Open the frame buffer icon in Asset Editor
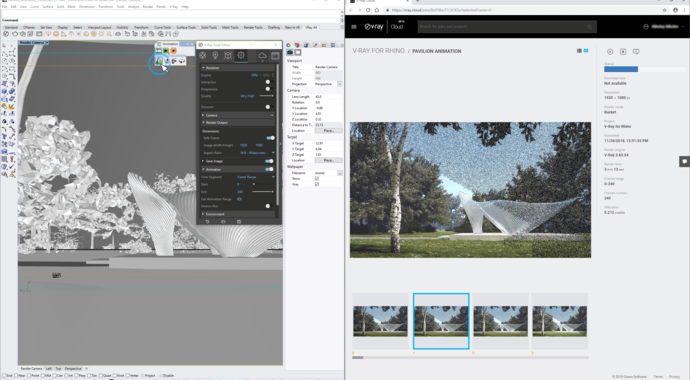Viewport: 690px width, 380px height. (275, 55)
